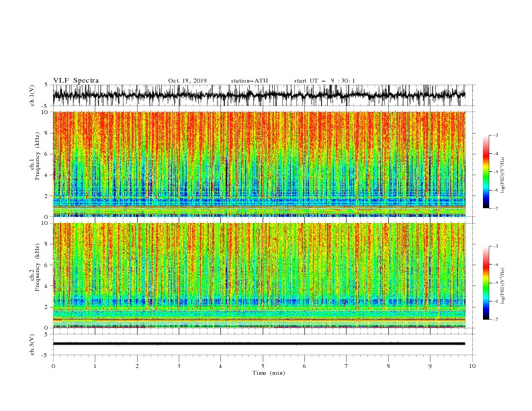
Task: Click time axis tick label '7'
Action: tap(347, 366)
